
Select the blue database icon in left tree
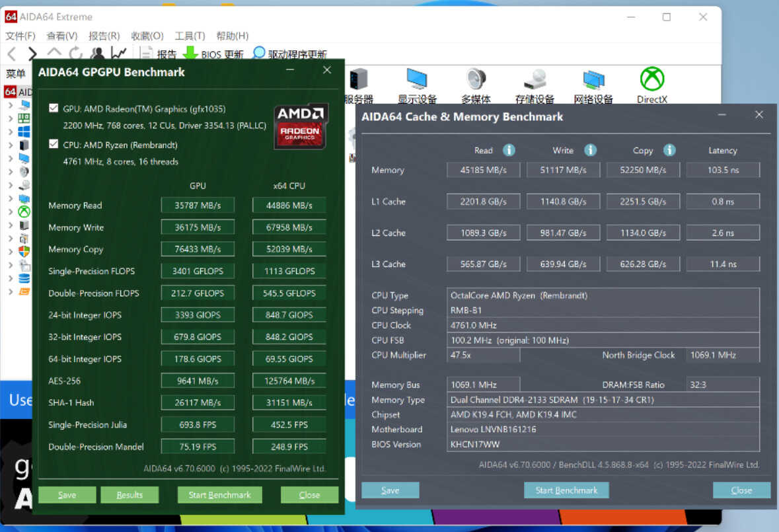point(24,278)
